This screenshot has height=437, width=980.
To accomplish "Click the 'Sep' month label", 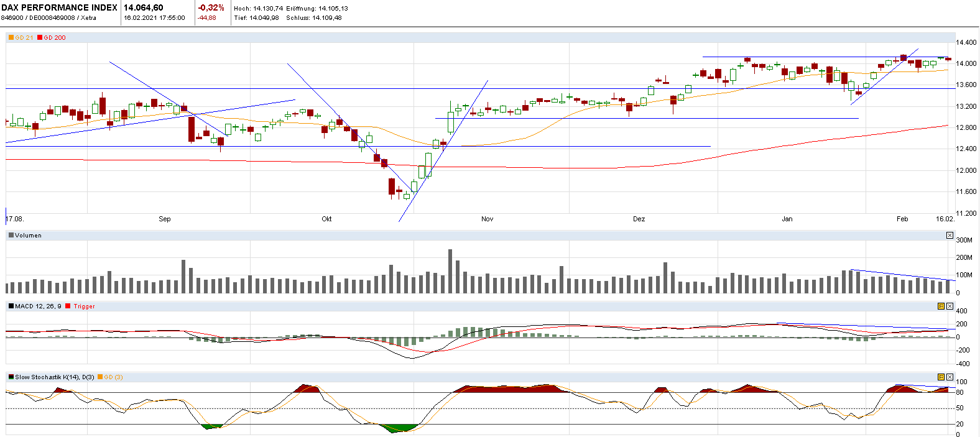I will click(x=165, y=219).
